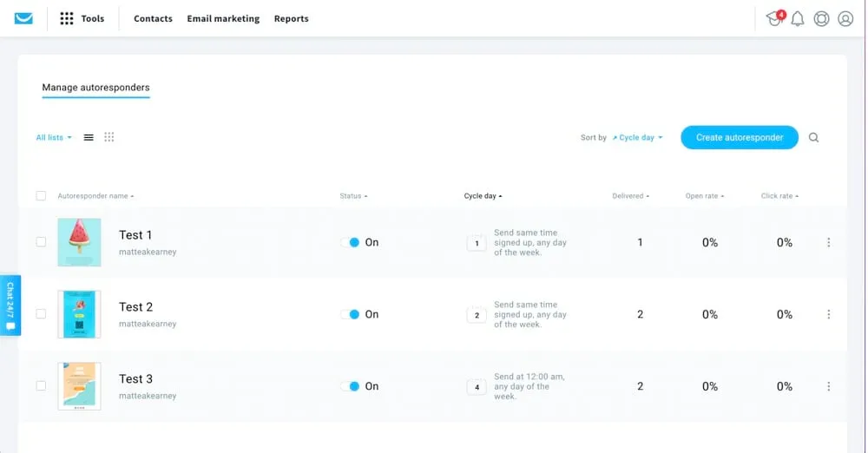Turn off the Test 1 autoresponder

351,243
